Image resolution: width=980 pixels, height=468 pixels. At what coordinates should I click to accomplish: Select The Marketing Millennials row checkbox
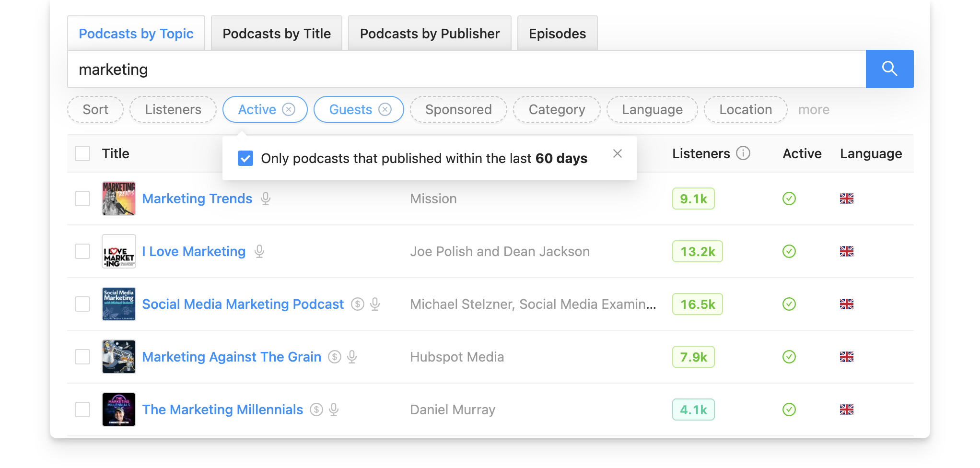point(82,409)
